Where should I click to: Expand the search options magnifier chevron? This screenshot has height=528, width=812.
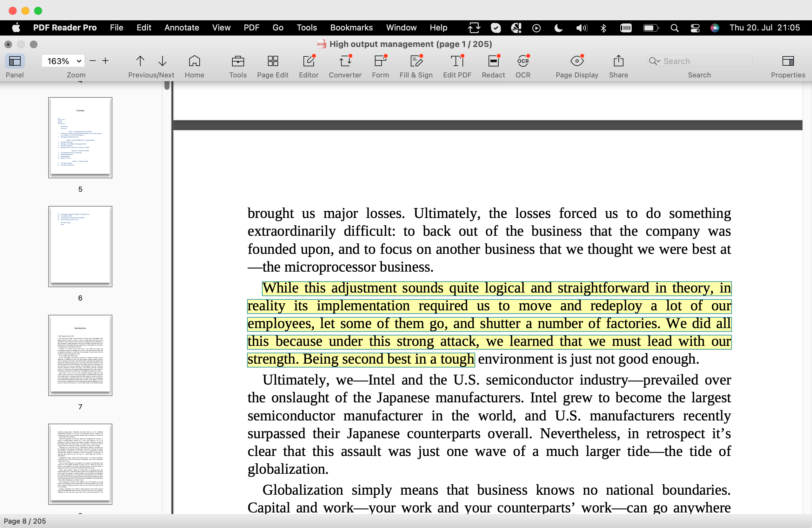coord(654,61)
